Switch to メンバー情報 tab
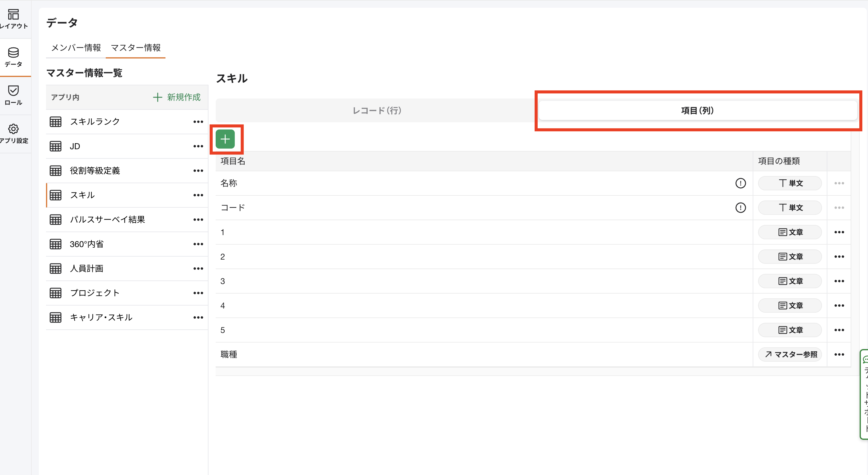This screenshot has width=868, height=475. pyautogui.click(x=76, y=48)
